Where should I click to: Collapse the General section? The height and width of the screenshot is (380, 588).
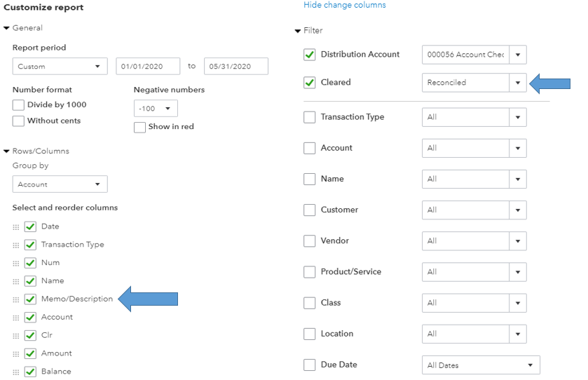pos(7,28)
